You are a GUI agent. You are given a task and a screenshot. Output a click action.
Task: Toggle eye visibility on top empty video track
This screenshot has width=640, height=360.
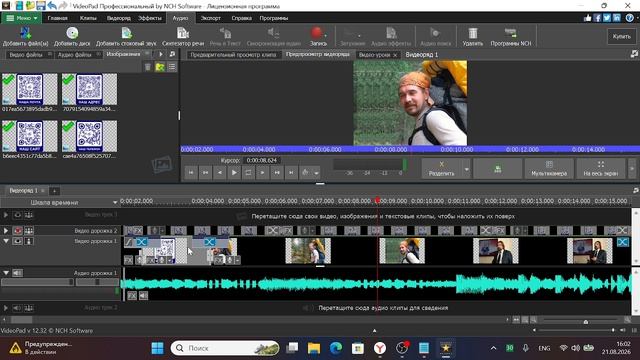click(x=18, y=215)
